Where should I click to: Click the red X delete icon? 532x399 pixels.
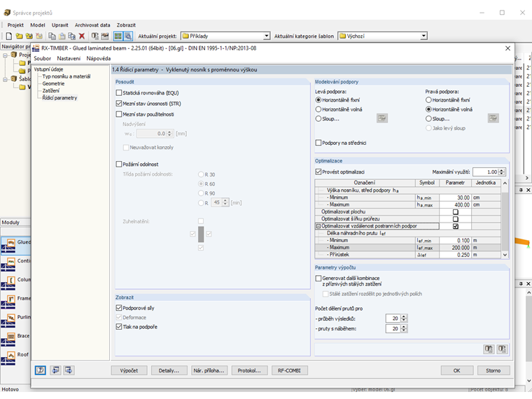[82, 36]
